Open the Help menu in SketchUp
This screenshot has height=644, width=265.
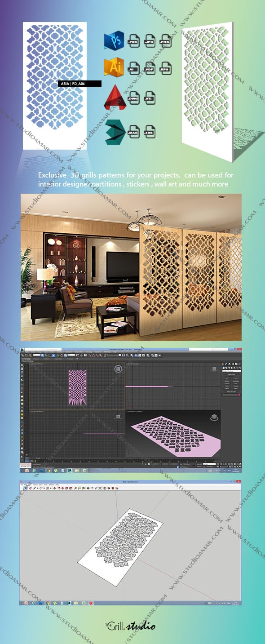click(x=57, y=485)
